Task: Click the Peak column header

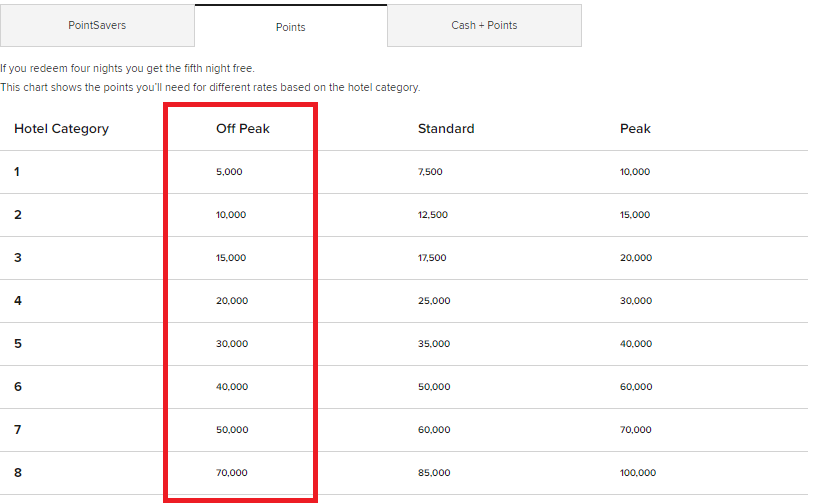Action: pyautogui.click(x=635, y=129)
